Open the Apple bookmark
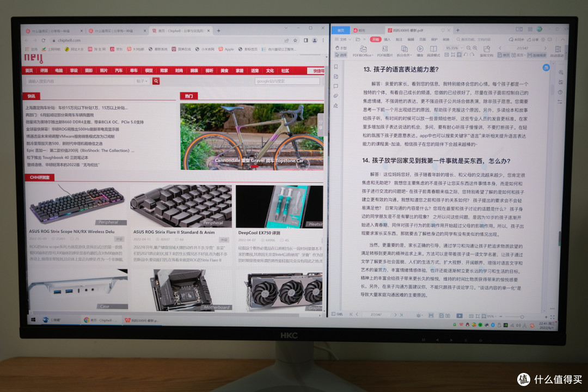Screen dimensions: 588x392 pyautogui.click(x=226, y=49)
